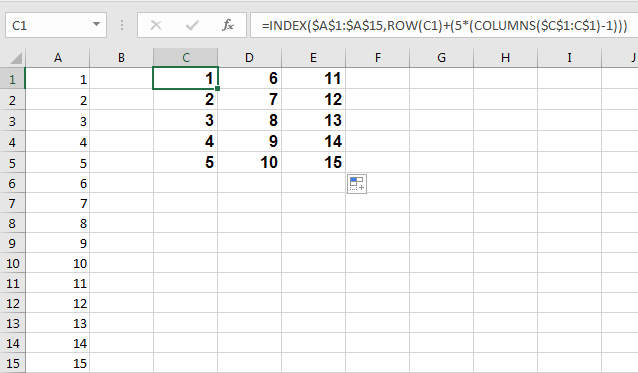Select cell D1 containing bold 6

(x=249, y=78)
